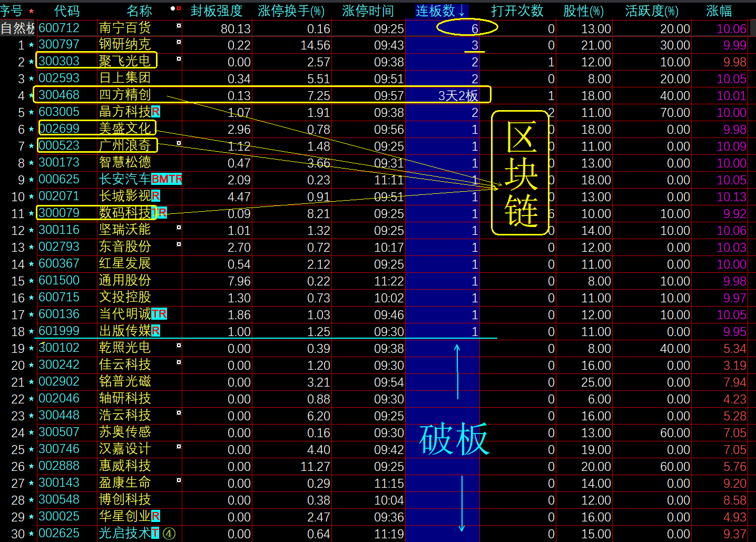Select stock code 300797

pos(59,44)
